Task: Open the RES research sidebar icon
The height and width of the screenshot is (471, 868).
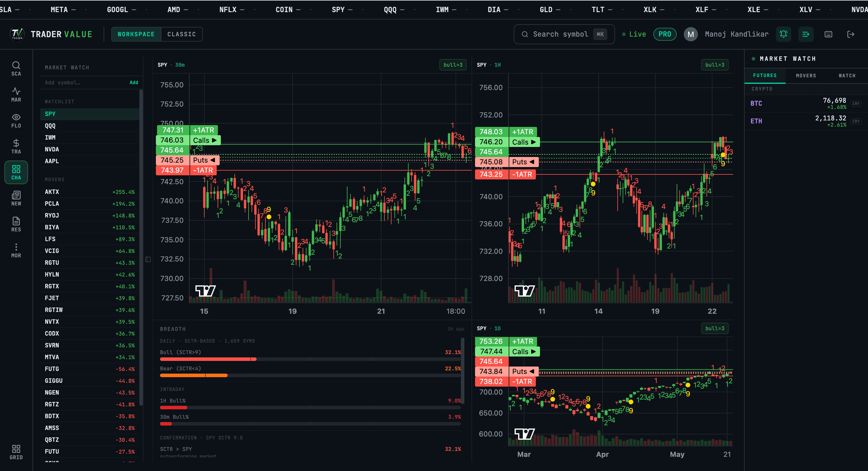Action: click(16, 224)
